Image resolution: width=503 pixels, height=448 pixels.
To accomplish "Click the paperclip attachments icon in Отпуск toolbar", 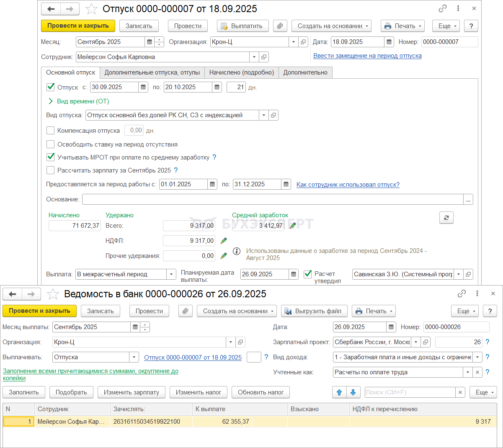I will pyautogui.click(x=280, y=26).
